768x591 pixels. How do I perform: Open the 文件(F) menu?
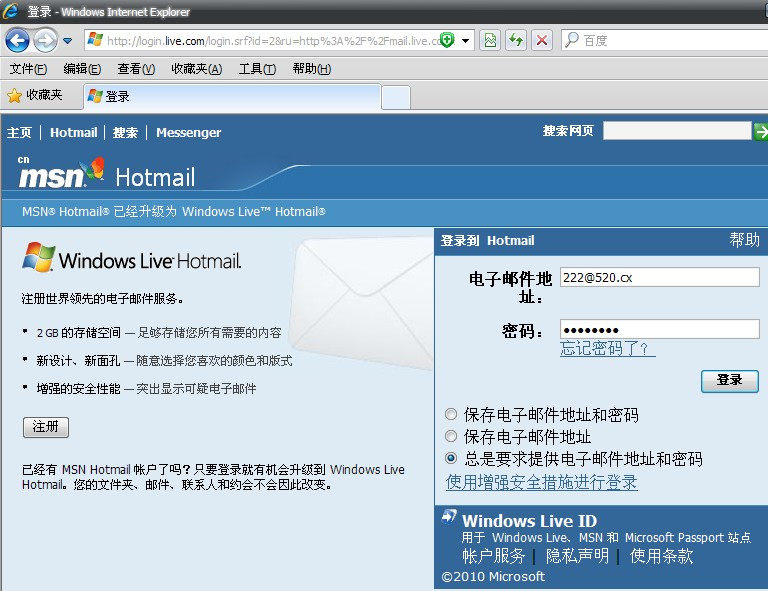pos(28,69)
